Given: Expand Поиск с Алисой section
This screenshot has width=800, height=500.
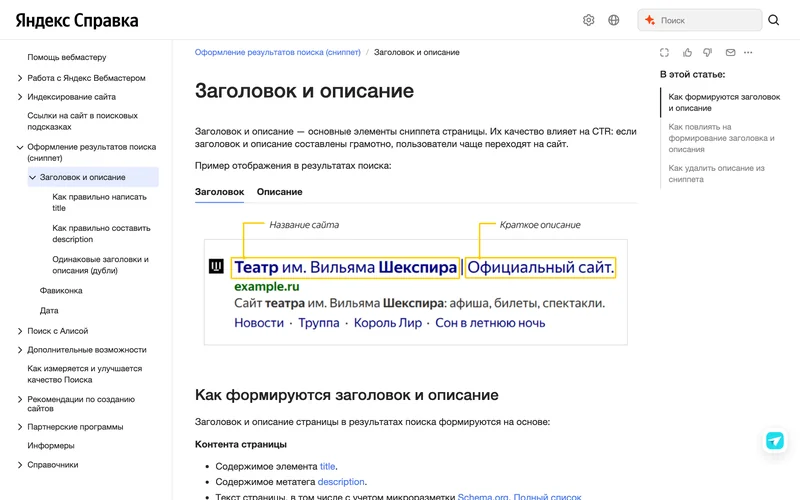Looking at the screenshot, I should pos(19,331).
